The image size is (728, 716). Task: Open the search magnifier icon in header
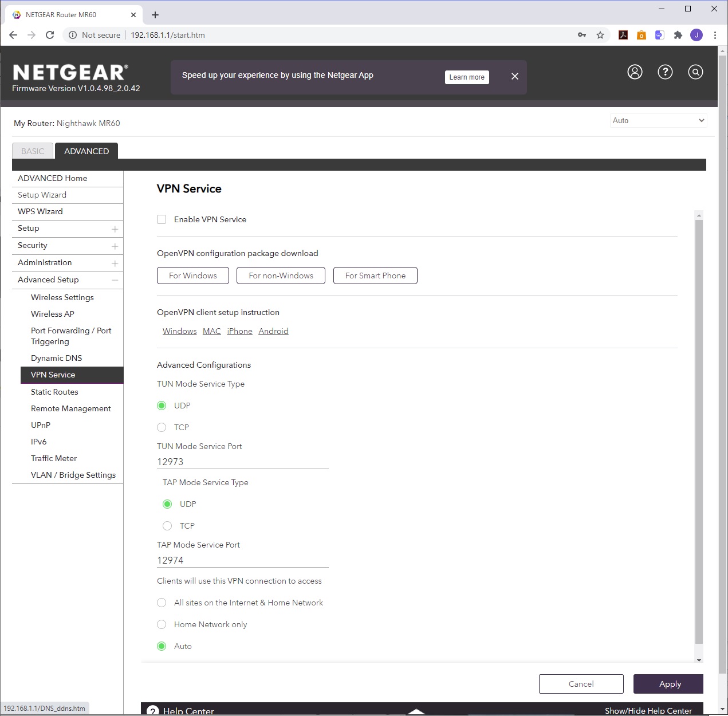pyautogui.click(x=695, y=72)
